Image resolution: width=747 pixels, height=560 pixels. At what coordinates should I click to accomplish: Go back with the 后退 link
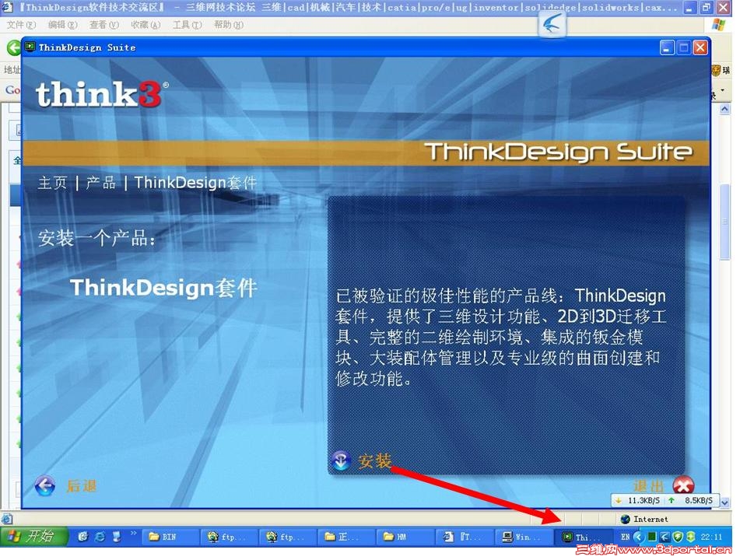point(82,486)
